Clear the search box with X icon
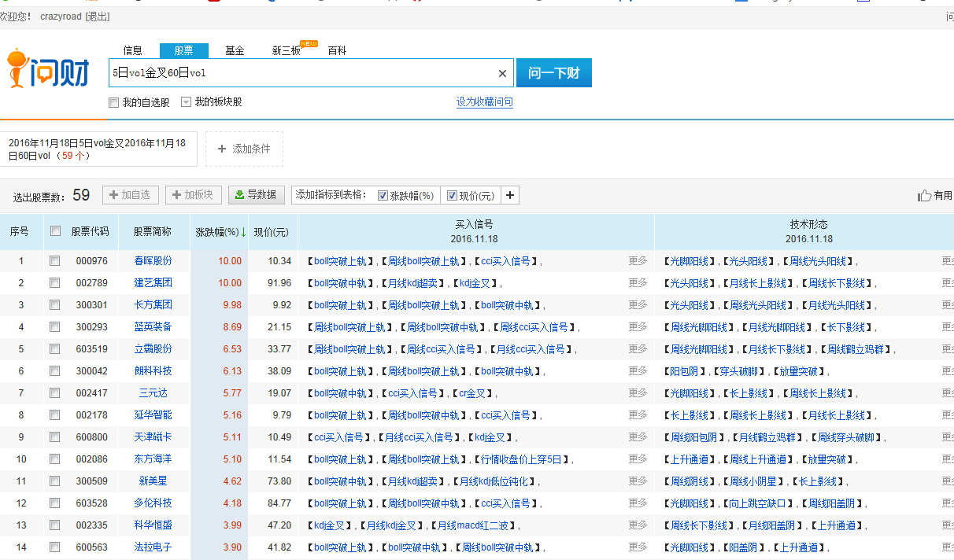Image resolution: width=954 pixels, height=560 pixels. (x=502, y=73)
